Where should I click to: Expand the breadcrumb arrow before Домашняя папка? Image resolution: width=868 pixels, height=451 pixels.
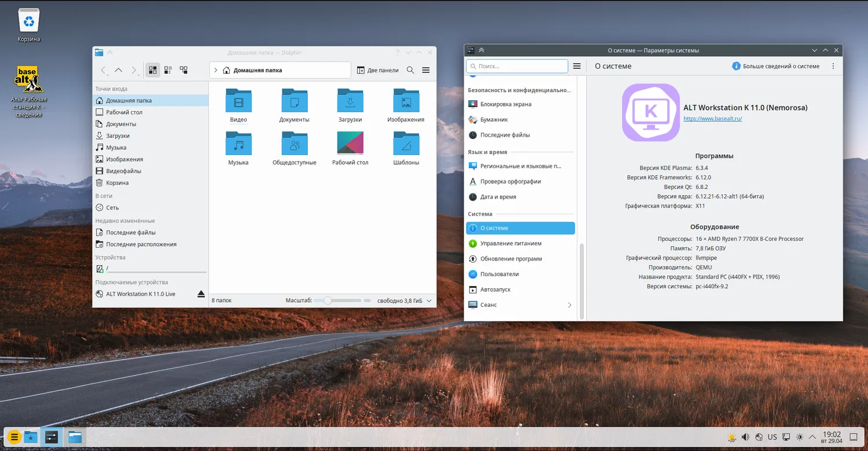point(216,70)
